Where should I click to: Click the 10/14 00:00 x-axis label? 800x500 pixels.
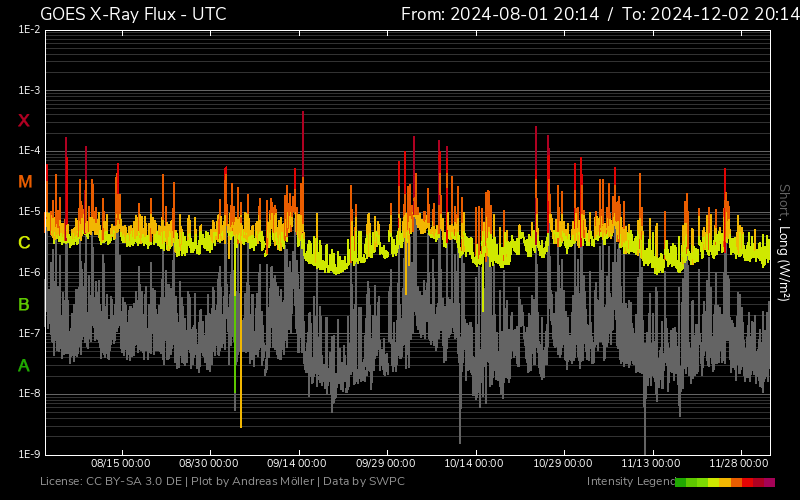pos(475,463)
